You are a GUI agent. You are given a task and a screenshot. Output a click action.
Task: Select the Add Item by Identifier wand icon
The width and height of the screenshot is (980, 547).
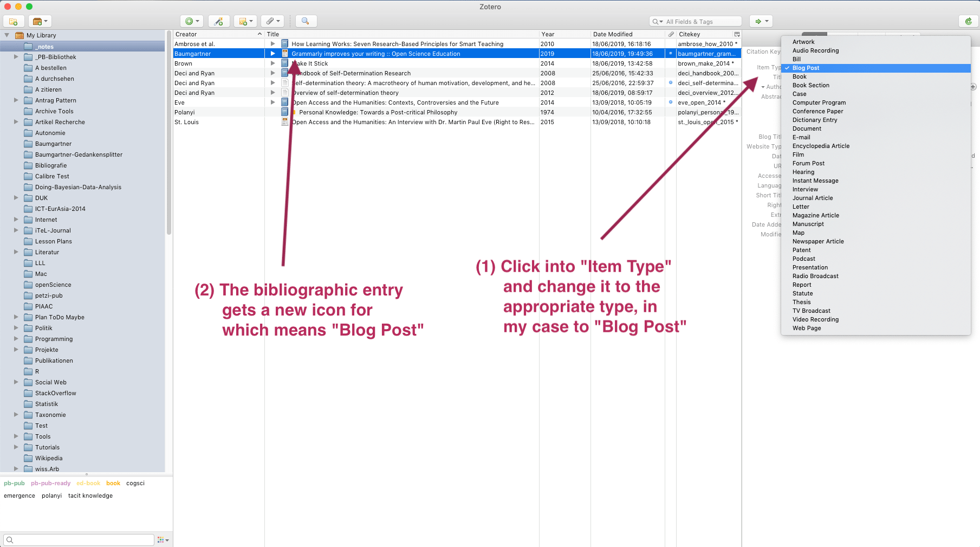(x=218, y=21)
